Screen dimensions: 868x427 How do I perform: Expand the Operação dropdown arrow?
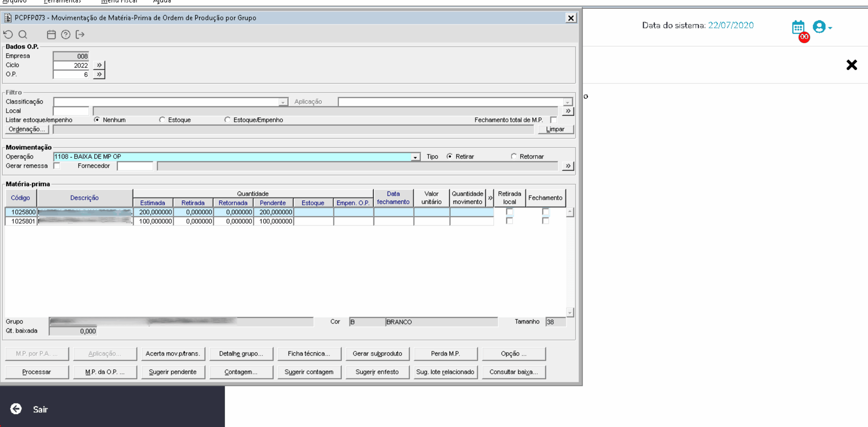tap(415, 157)
